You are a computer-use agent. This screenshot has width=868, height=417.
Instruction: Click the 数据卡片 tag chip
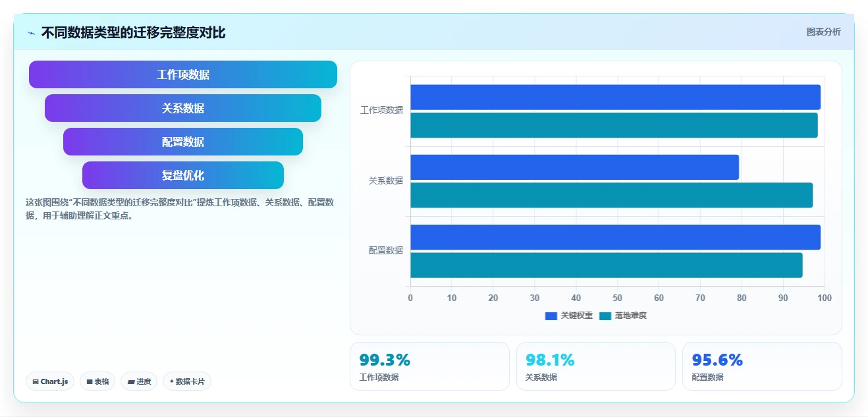tap(187, 381)
